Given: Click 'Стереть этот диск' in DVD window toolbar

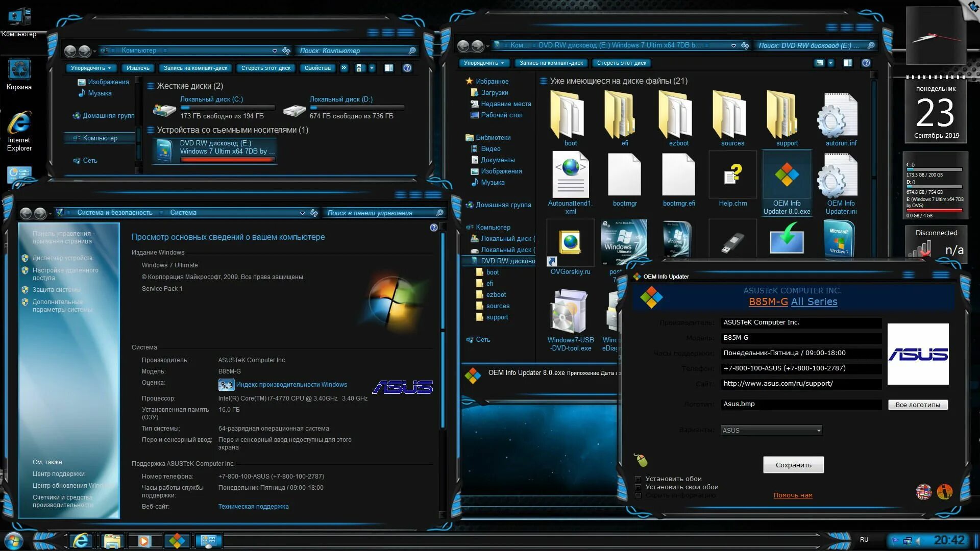Looking at the screenshot, I should click(x=622, y=63).
